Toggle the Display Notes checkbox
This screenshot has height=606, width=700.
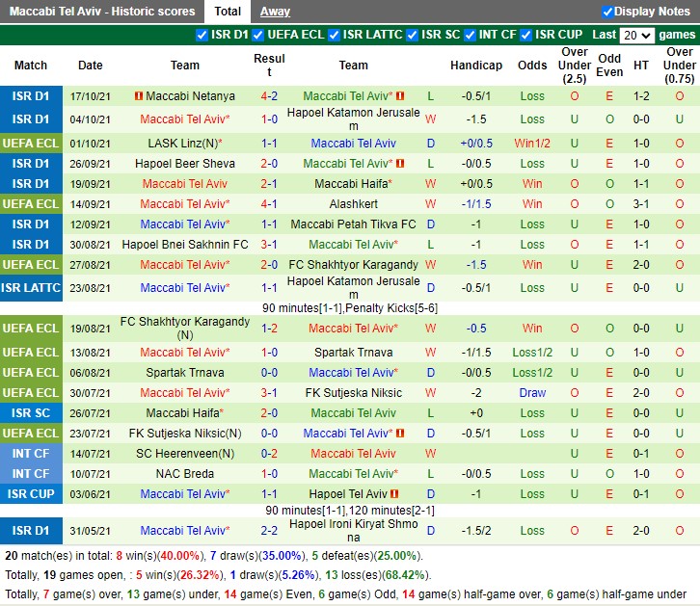click(x=607, y=12)
